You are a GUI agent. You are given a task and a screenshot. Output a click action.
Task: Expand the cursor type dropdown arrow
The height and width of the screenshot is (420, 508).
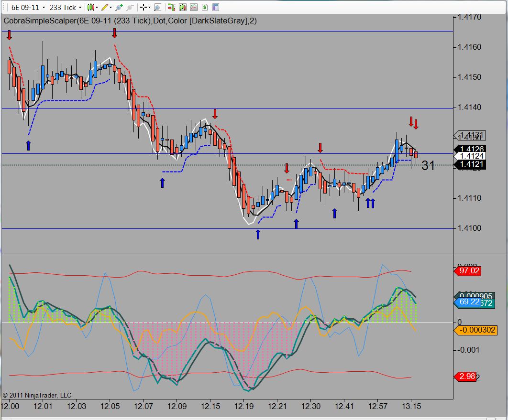coord(149,7)
